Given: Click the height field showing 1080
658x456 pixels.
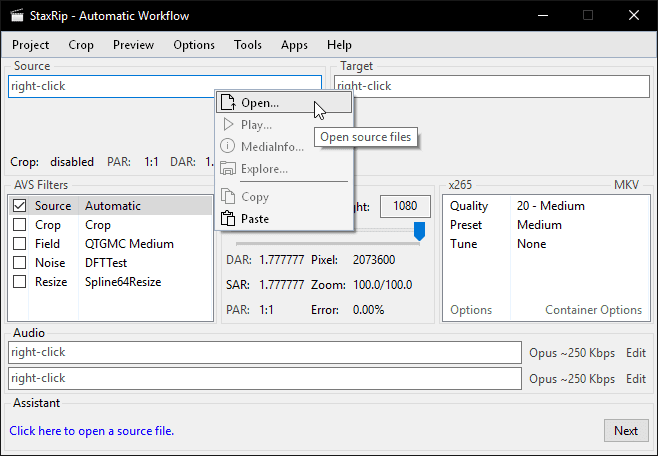Looking at the screenshot, I should [405, 206].
